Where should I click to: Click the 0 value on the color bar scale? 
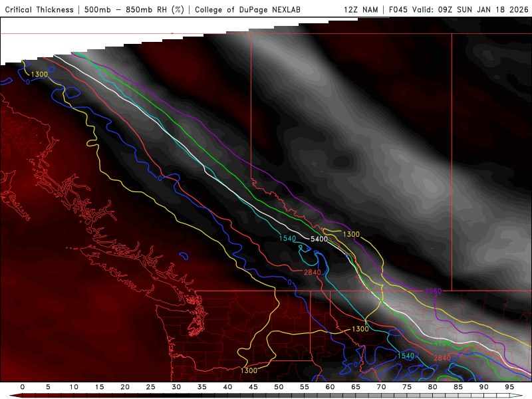[x=23, y=387]
